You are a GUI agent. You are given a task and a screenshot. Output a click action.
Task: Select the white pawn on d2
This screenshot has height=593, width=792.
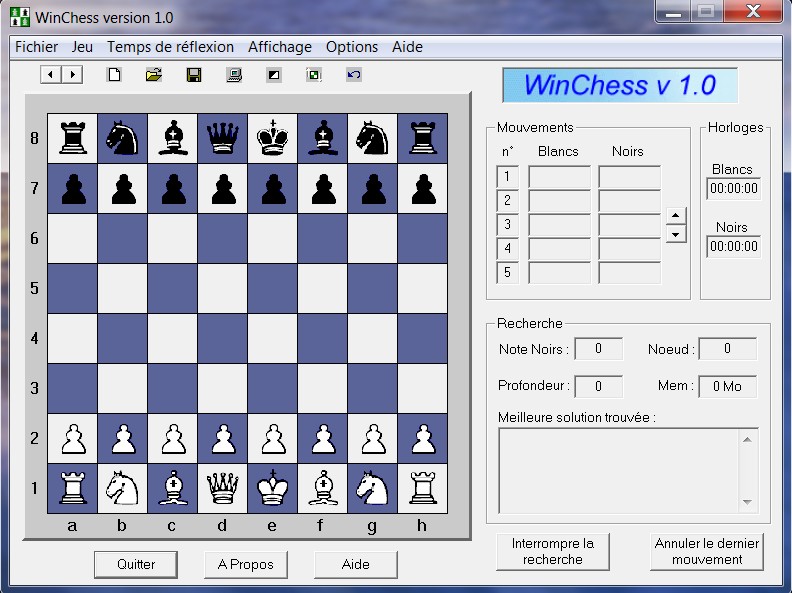coord(223,438)
